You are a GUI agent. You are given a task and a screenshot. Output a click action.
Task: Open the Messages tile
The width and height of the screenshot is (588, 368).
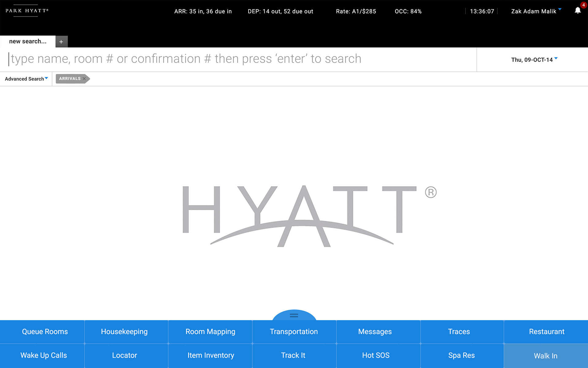tap(378, 332)
